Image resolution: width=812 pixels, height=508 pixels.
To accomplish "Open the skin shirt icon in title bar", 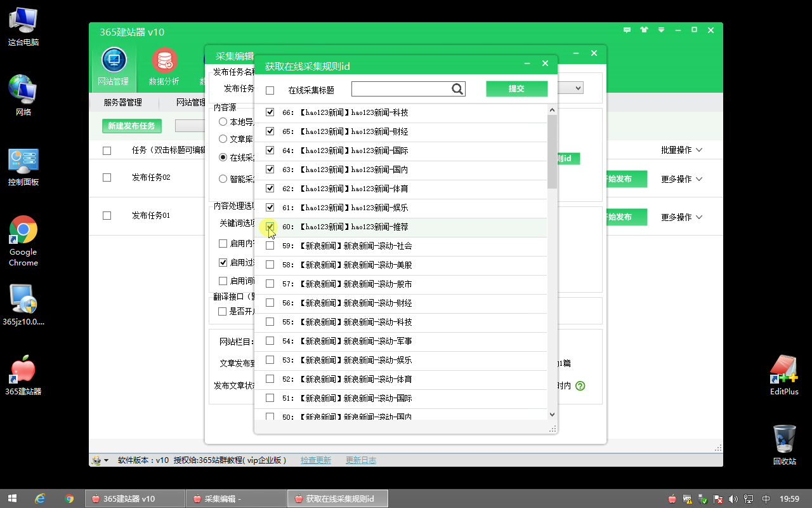I will tap(645, 30).
